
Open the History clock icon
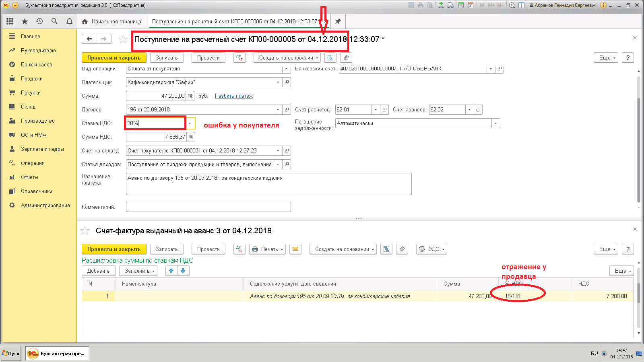coord(39,21)
